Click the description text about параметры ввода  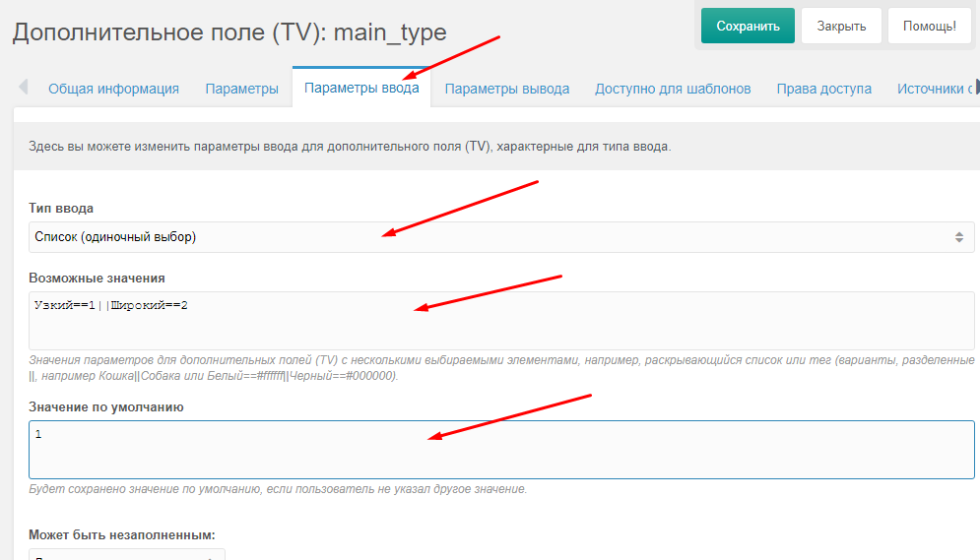pyautogui.click(x=350, y=147)
